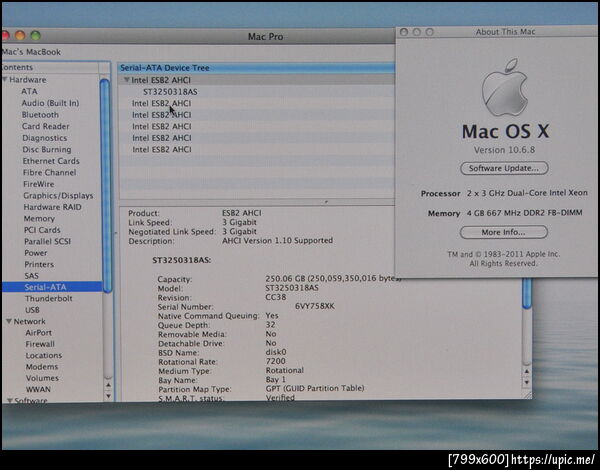600x470 pixels.
Task: Click the Contents column header
Action: tap(50, 67)
